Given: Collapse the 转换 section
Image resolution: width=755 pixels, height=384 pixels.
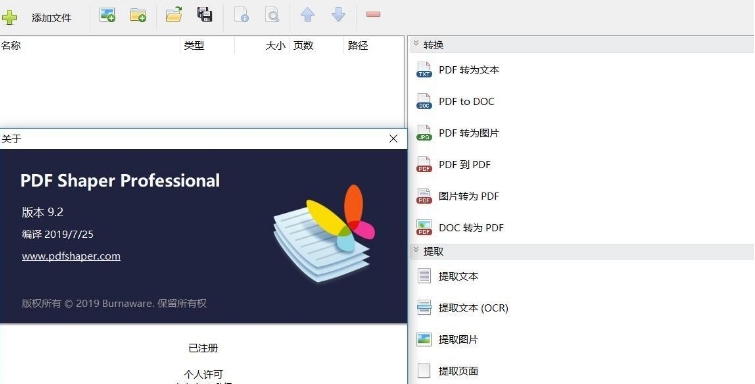Looking at the screenshot, I should pos(416,44).
